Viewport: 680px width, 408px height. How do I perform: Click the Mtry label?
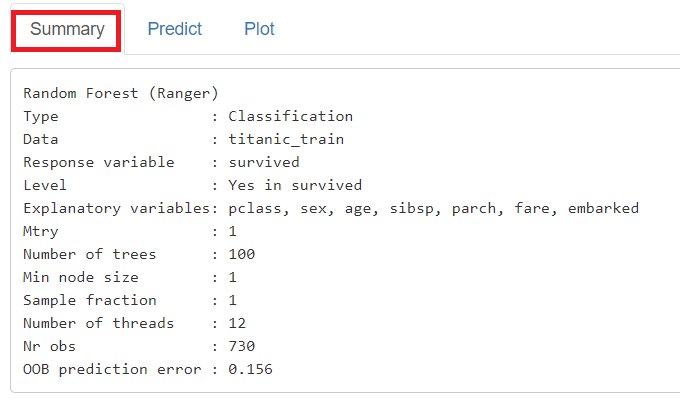(41, 231)
